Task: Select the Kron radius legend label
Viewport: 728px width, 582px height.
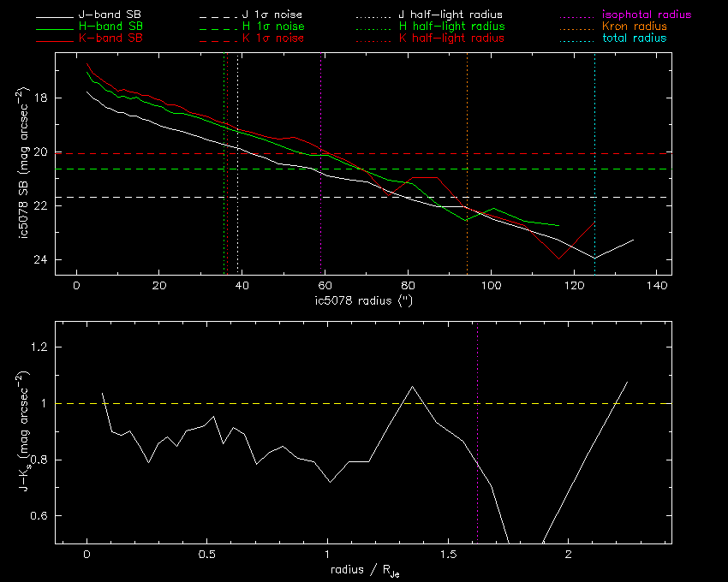Action: click(x=635, y=27)
